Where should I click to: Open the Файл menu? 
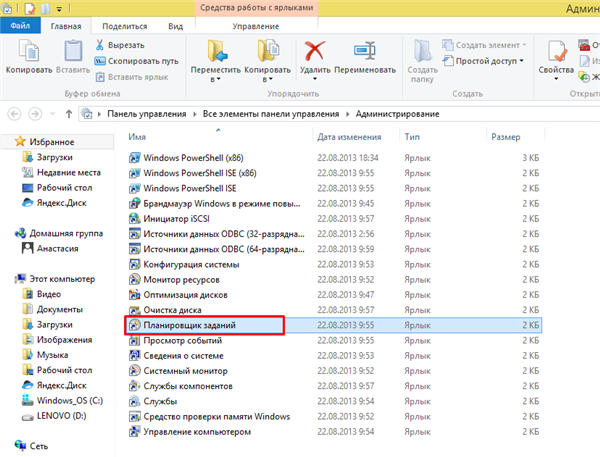point(20,26)
